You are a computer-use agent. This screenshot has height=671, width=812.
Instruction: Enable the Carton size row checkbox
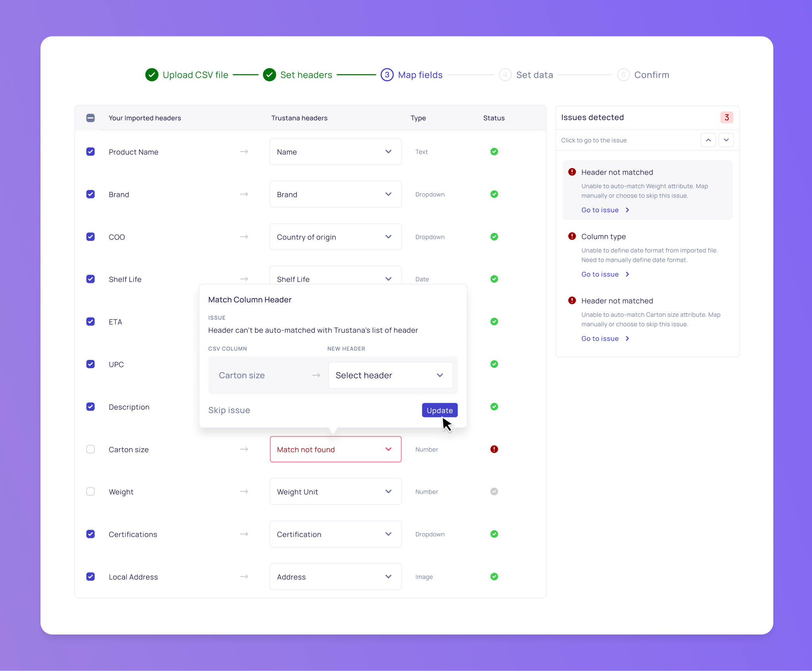coord(90,449)
